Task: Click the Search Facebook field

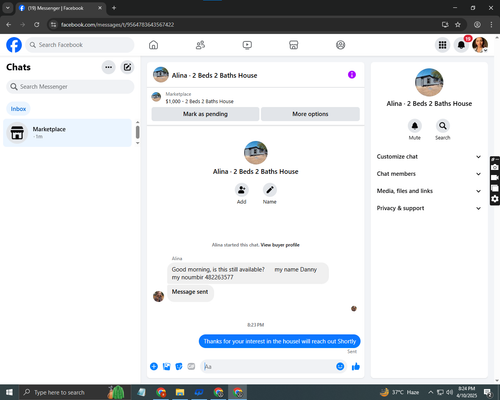Action: (80, 45)
